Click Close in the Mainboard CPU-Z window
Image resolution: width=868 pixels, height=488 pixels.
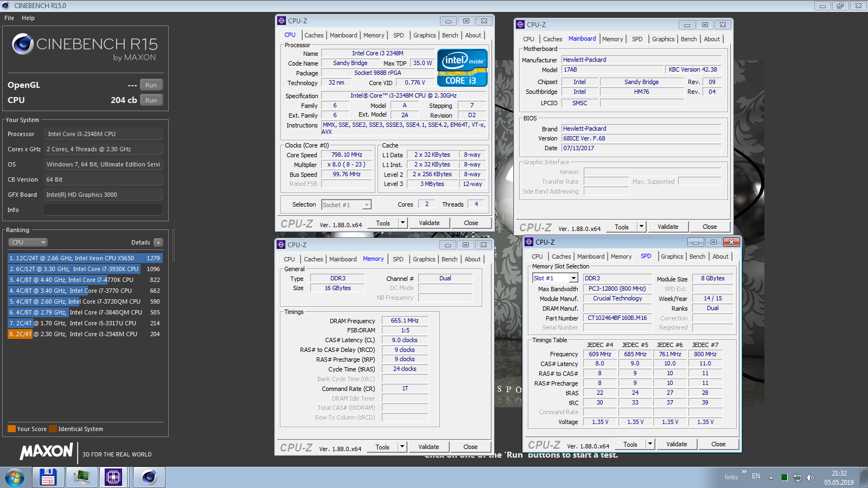[710, 227]
